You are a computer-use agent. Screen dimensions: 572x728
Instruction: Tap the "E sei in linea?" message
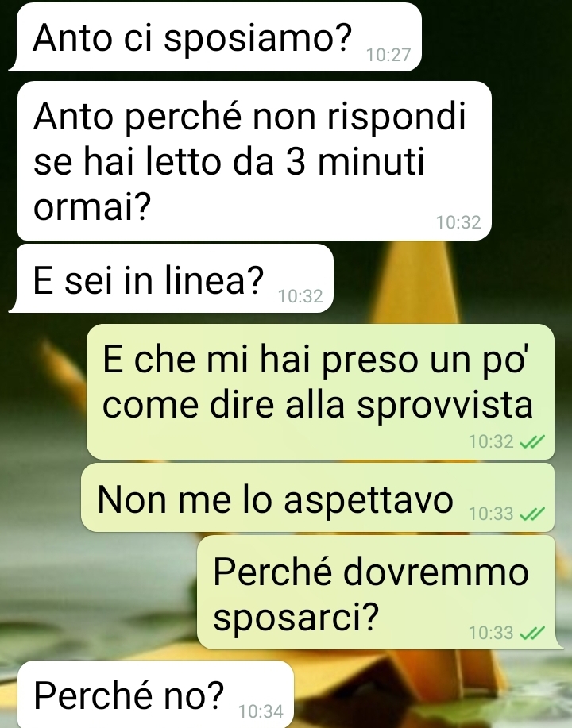[x=171, y=279]
